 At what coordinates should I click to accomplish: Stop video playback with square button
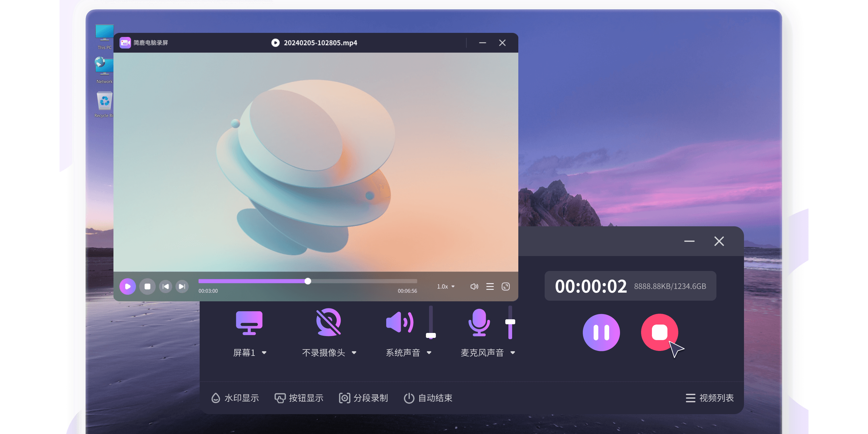147,286
